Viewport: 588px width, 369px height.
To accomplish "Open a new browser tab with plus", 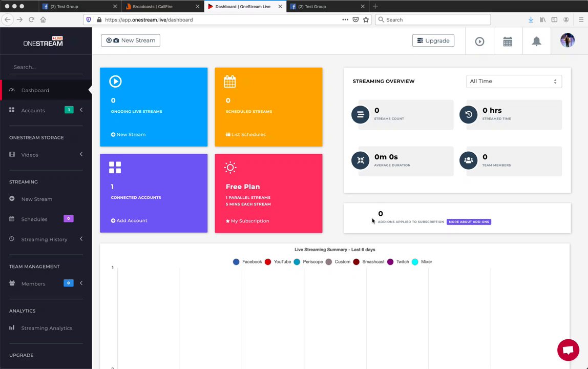I will tap(375, 6).
